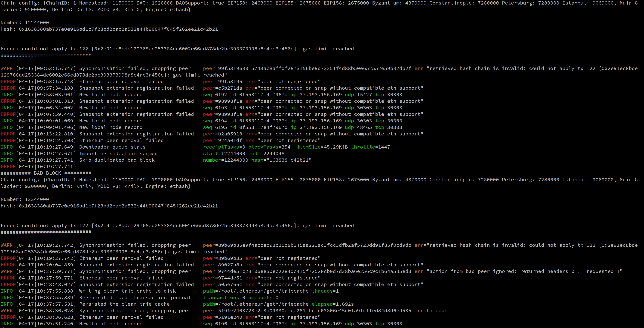644x328 pixels.
Task: Click end=12244048 value
Action: coord(266,154)
